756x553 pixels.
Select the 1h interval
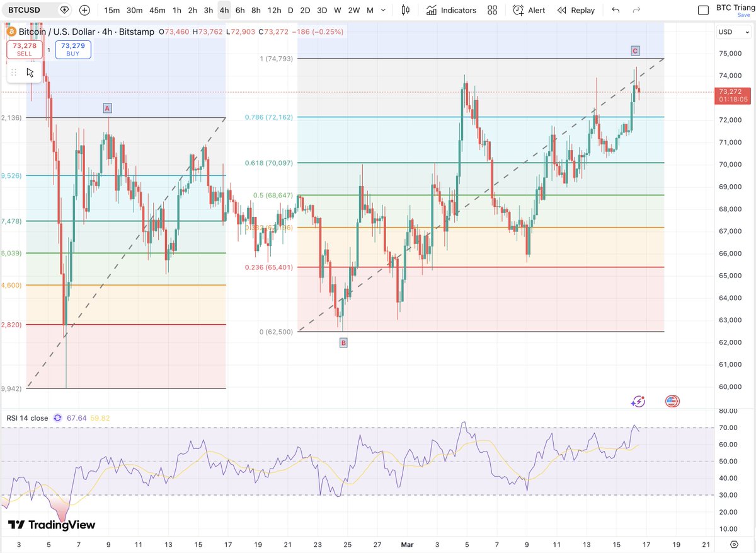177,10
